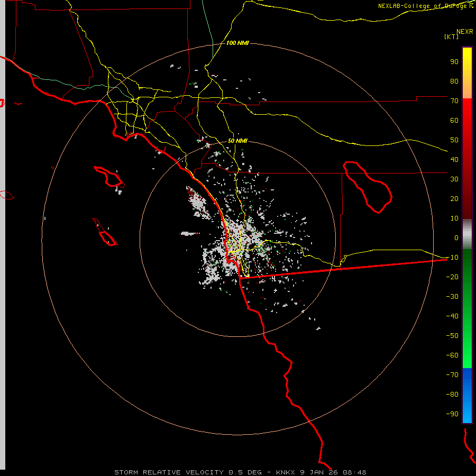The height and width of the screenshot is (476, 476).
Task: Click the -70 value on velocity scale
Action: coord(452,374)
